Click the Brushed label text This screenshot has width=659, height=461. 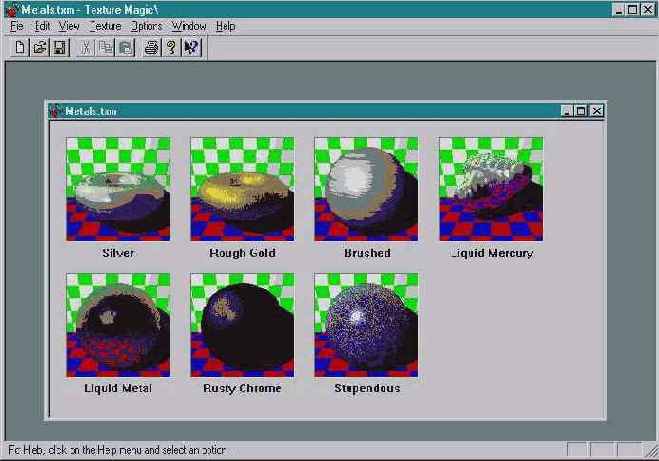tap(367, 253)
